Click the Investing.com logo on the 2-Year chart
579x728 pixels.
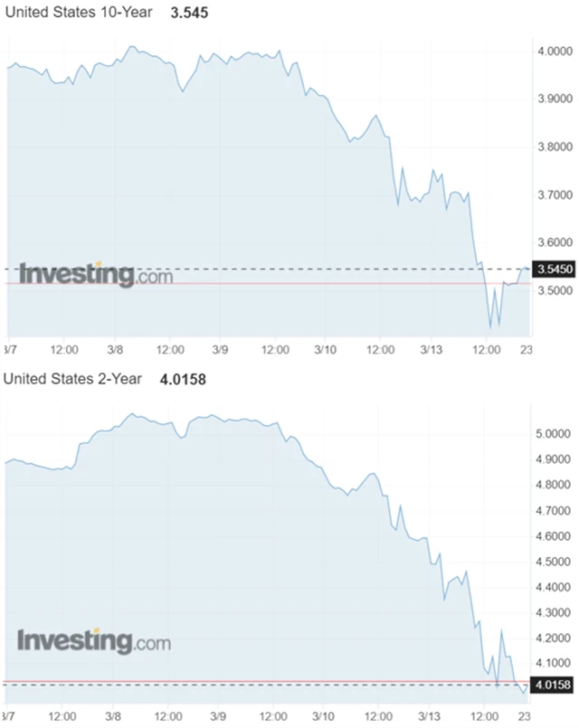94,641
